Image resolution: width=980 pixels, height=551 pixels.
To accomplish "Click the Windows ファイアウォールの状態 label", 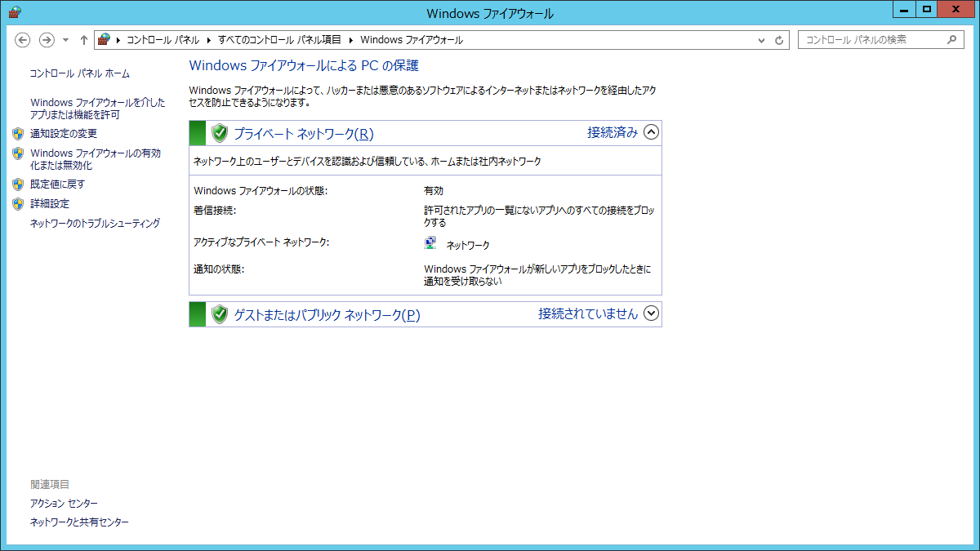I will [261, 191].
